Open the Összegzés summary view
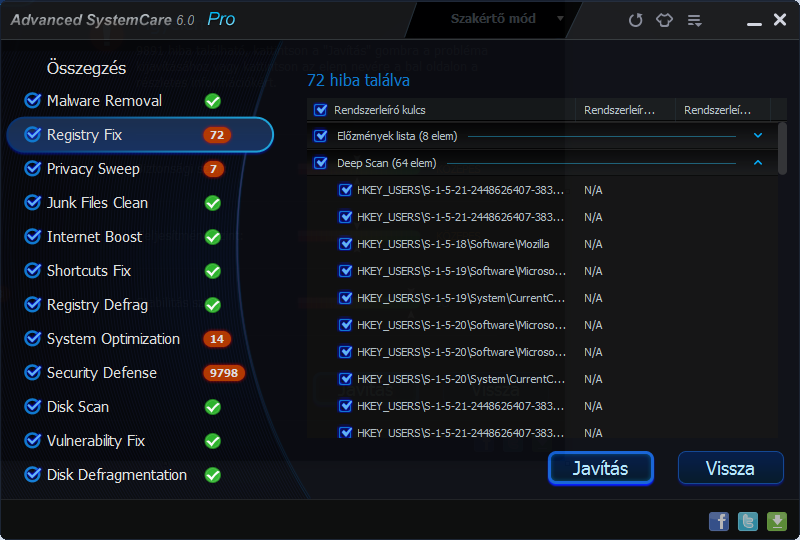Viewport: 800px width, 540px height. coord(86,68)
